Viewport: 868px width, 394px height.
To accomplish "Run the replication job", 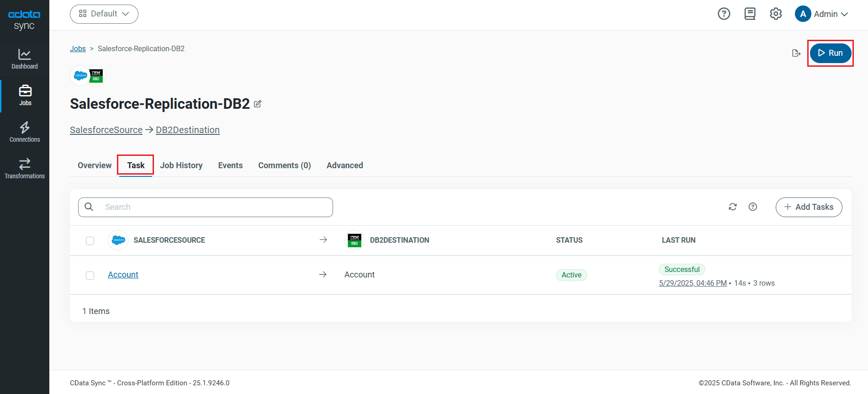I will [830, 53].
